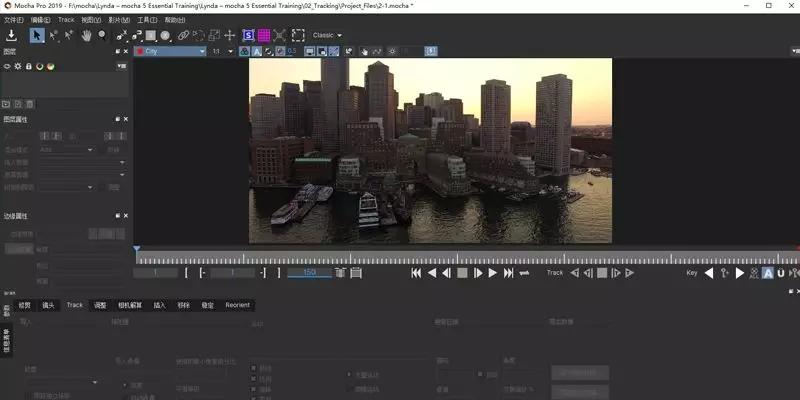Click the group layers folder icon
Viewport: 800px width, 400px height.
pos(6,104)
